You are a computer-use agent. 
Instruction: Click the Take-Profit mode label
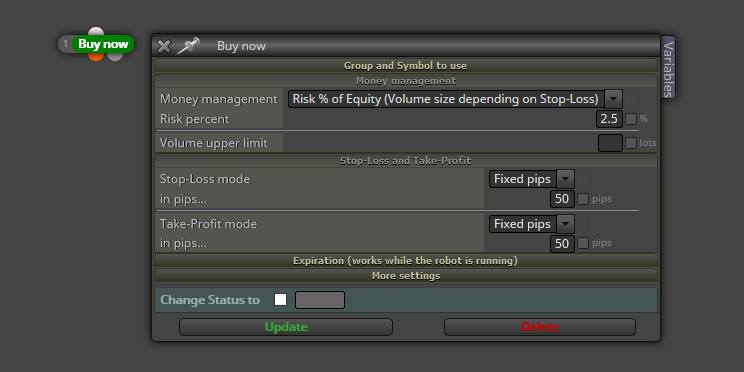(x=208, y=224)
